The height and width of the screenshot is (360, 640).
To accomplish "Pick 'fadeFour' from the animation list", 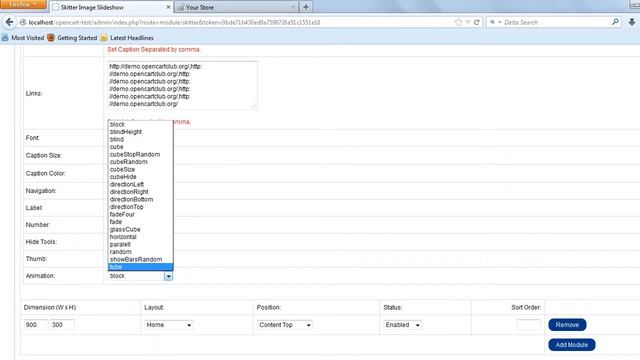I will pyautogui.click(x=140, y=214).
